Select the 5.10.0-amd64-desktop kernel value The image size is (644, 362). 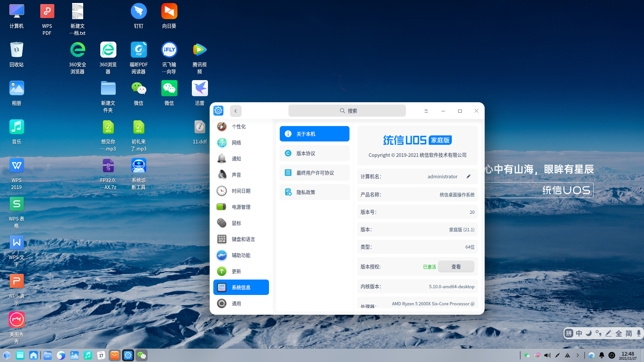[451, 287]
